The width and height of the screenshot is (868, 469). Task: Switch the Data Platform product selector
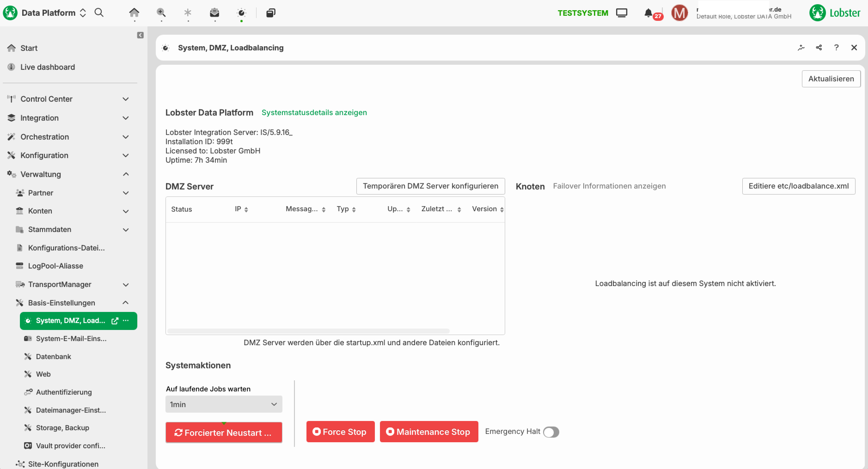tap(83, 13)
